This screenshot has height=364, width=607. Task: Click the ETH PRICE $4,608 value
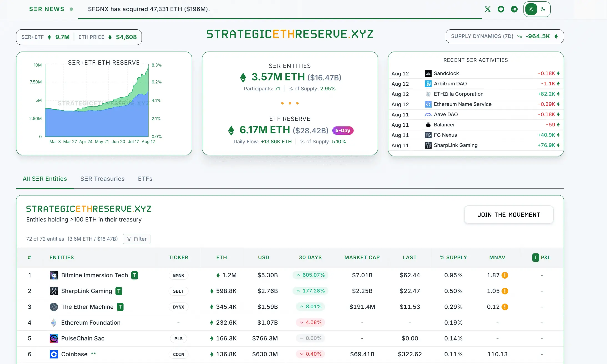[126, 37]
